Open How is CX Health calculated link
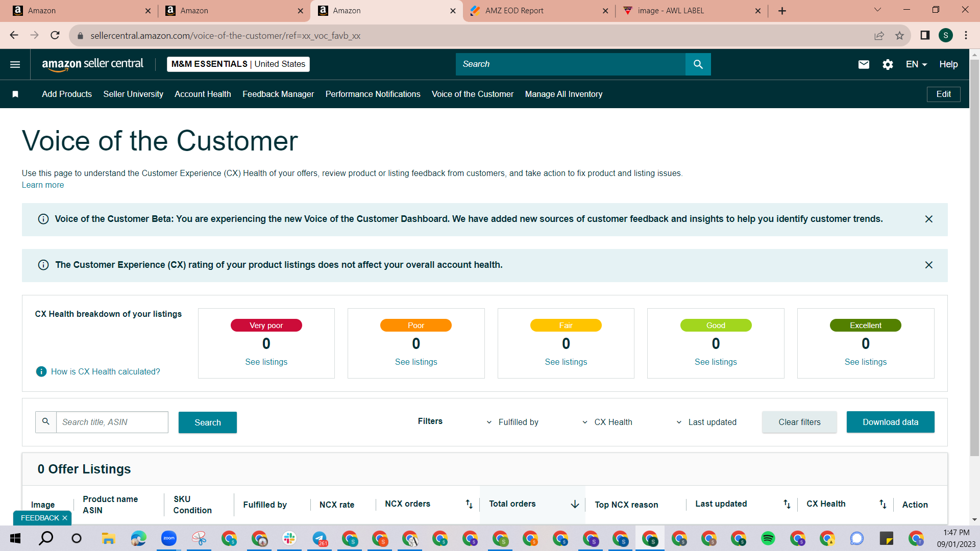Screen dimensions: 980x551 [106, 371]
